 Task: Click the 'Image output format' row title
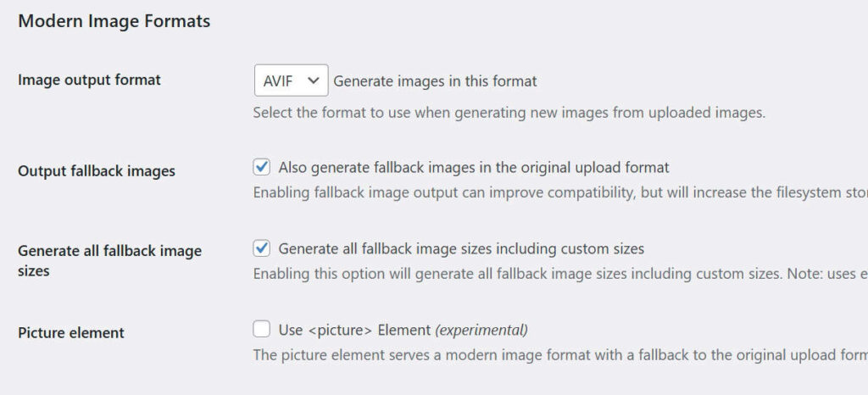click(89, 81)
